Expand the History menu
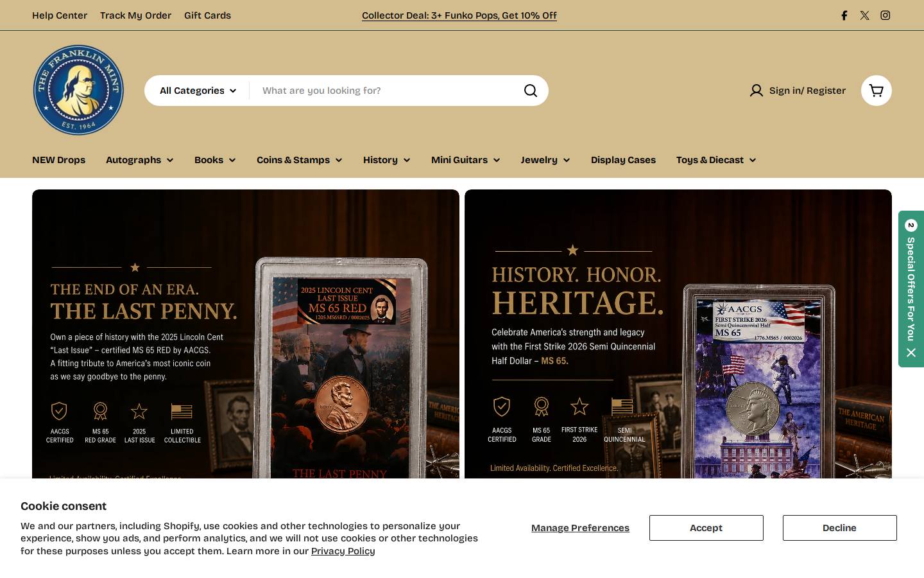 pos(387,160)
